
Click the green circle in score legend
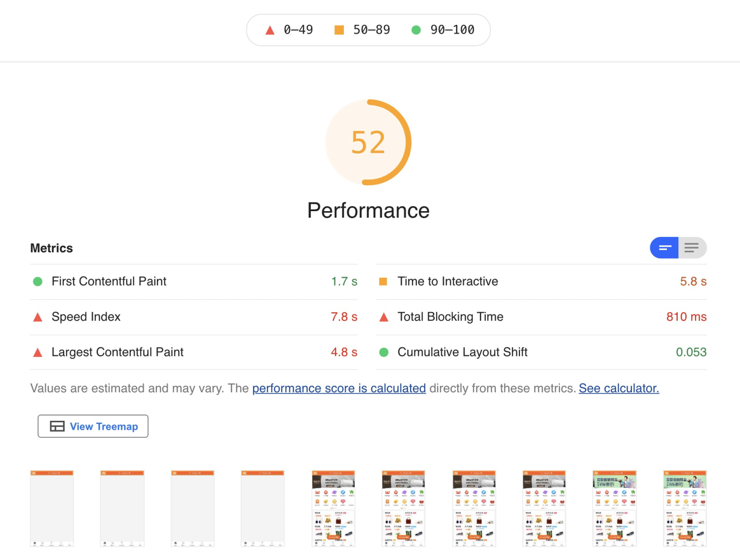[416, 30]
